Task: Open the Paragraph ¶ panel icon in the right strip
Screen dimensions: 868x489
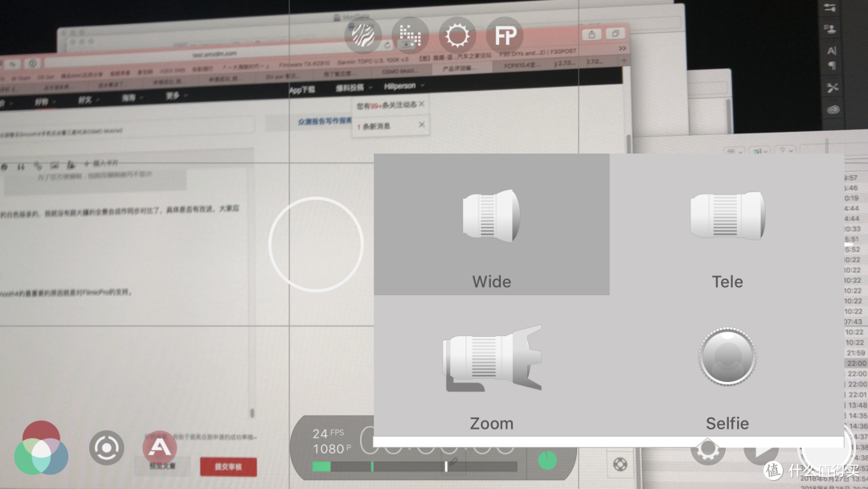Action: 832,65
